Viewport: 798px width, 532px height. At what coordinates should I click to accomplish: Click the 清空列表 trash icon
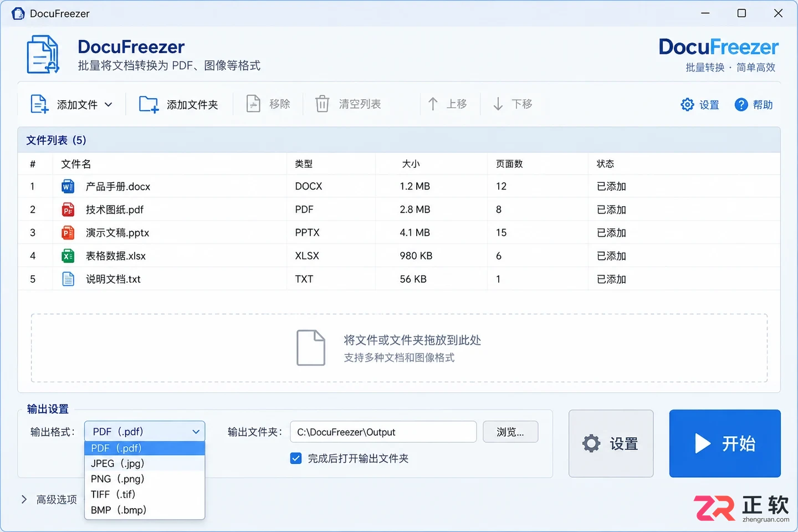click(322, 104)
